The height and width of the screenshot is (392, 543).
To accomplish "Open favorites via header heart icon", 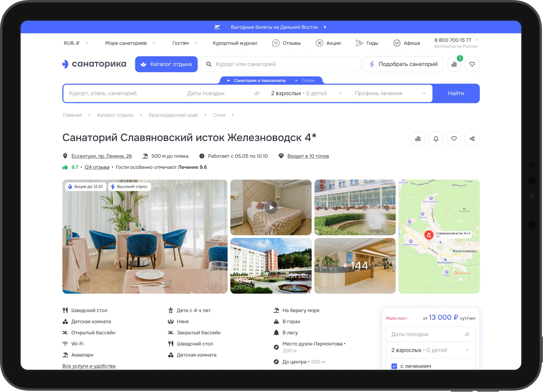I will click(x=472, y=64).
